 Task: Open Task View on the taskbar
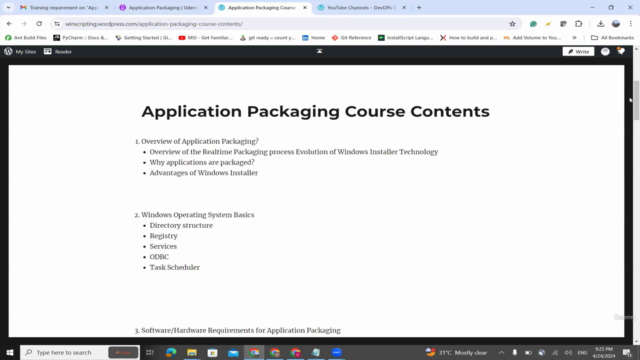150,352
